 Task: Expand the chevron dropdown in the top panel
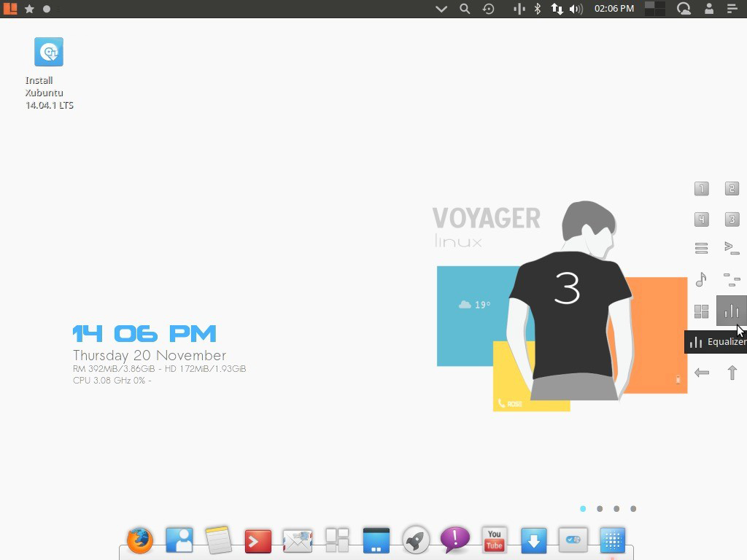pos(441,9)
